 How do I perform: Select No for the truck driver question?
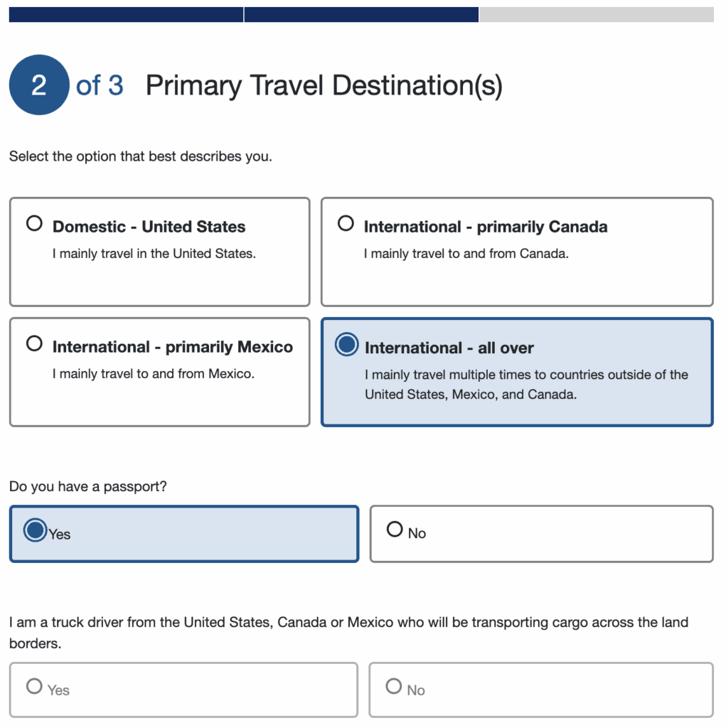tap(395, 685)
